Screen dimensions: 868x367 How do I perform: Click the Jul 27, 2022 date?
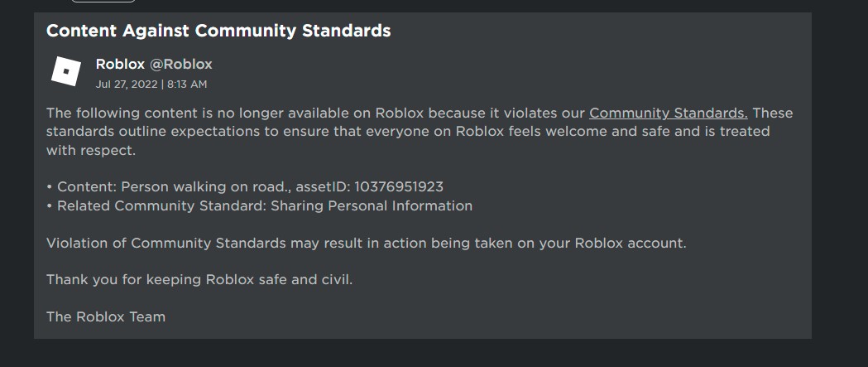tap(127, 85)
